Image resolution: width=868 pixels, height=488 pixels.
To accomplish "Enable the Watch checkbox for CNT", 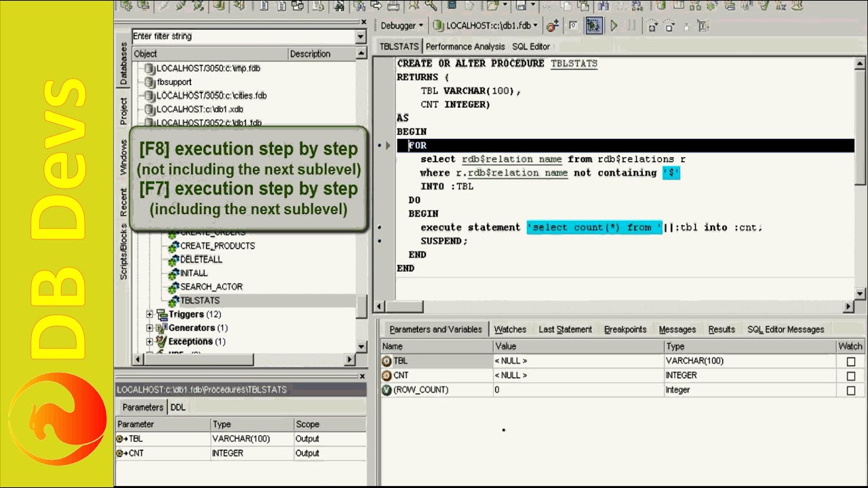I will (850, 376).
